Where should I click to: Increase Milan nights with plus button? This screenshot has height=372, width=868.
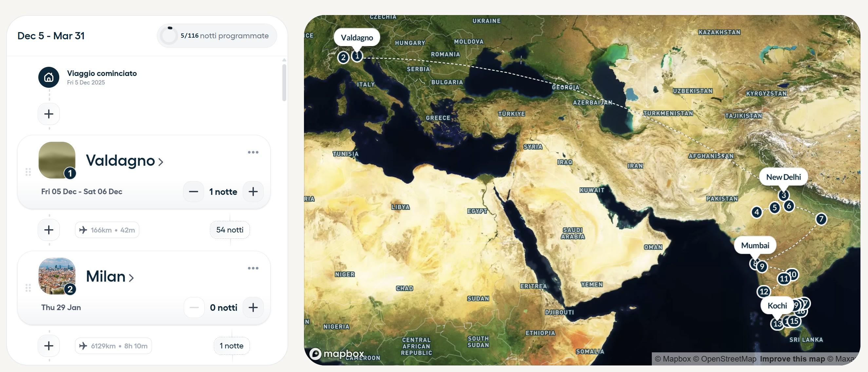(253, 307)
